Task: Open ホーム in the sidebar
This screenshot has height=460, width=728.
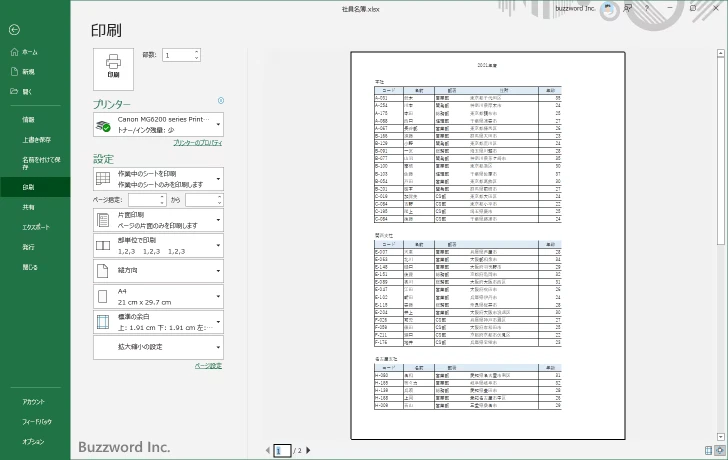Action: [x=24, y=52]
